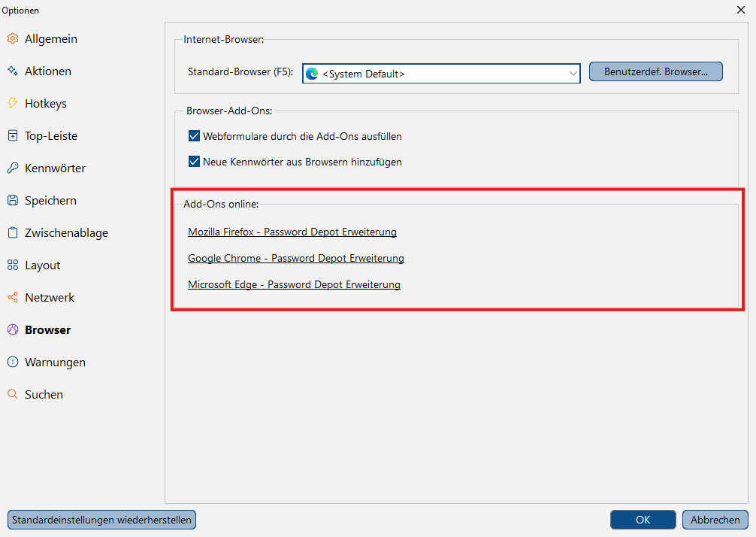Click the Hotkeys lightning icon

coord(13,103)
